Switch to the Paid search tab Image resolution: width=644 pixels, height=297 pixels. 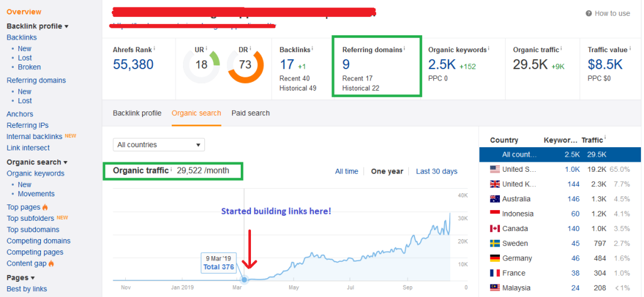[x=250, y=113]
